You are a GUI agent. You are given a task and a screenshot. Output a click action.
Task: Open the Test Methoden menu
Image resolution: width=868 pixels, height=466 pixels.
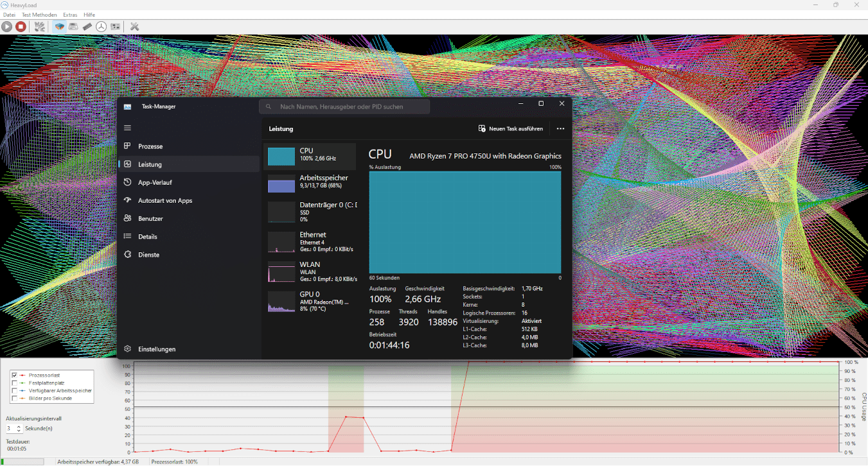tap(39, 14)
